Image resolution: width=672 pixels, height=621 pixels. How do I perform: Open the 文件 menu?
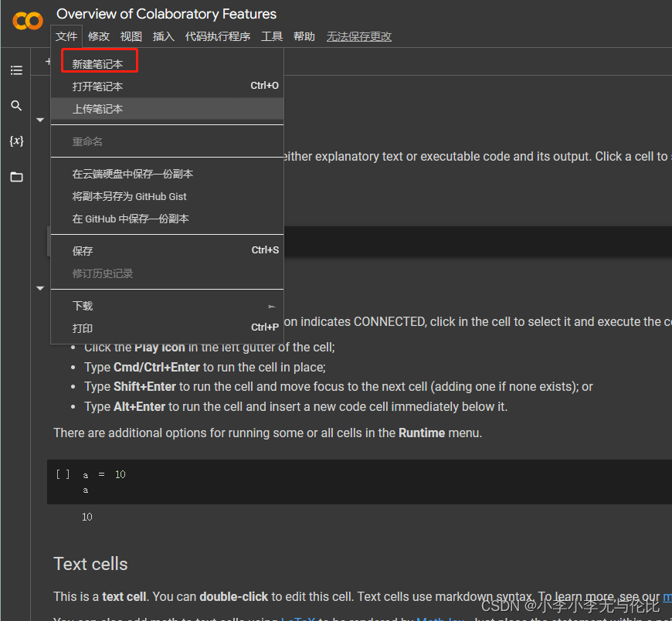tap(66, 36)
